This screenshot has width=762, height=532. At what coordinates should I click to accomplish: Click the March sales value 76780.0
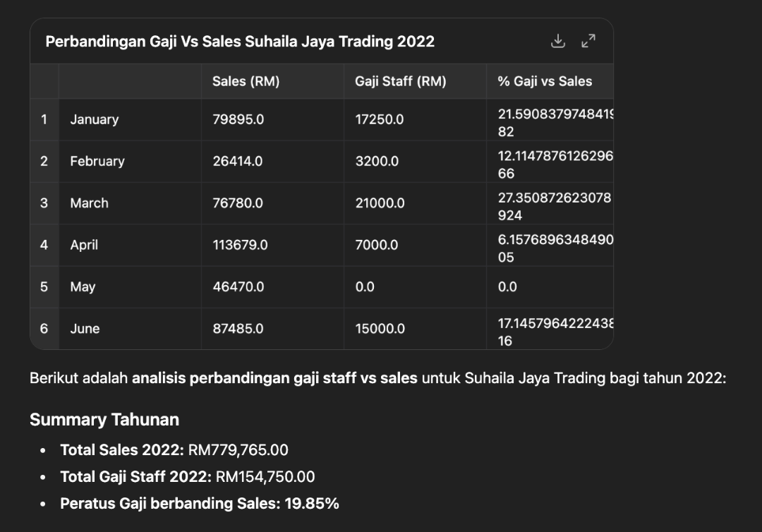click(238, 203)
